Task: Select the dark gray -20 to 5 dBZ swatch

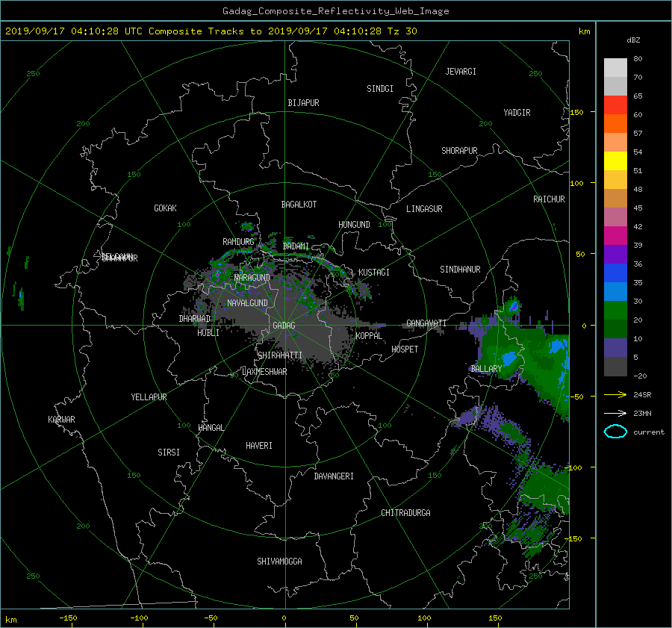Action: click(615, 367)
